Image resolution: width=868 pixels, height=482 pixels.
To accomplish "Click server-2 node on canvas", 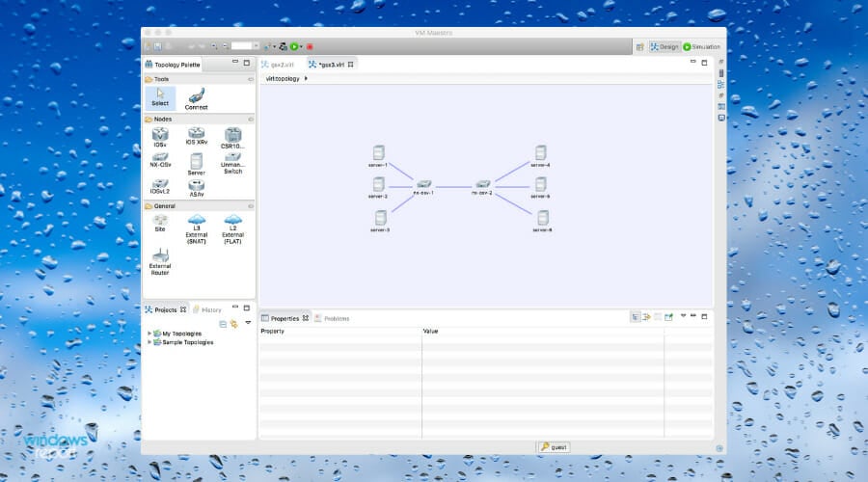I will pos(379,188).
